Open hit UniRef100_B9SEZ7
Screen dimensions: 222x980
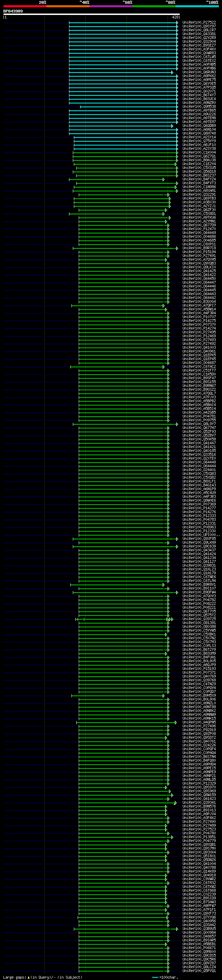click(199, 45)
